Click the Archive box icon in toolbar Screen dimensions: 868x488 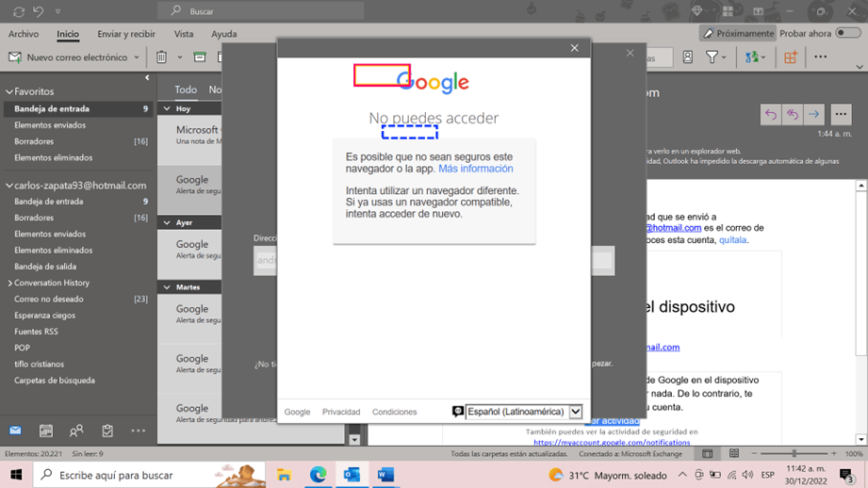pyautogui.click(x=199, y=57)
